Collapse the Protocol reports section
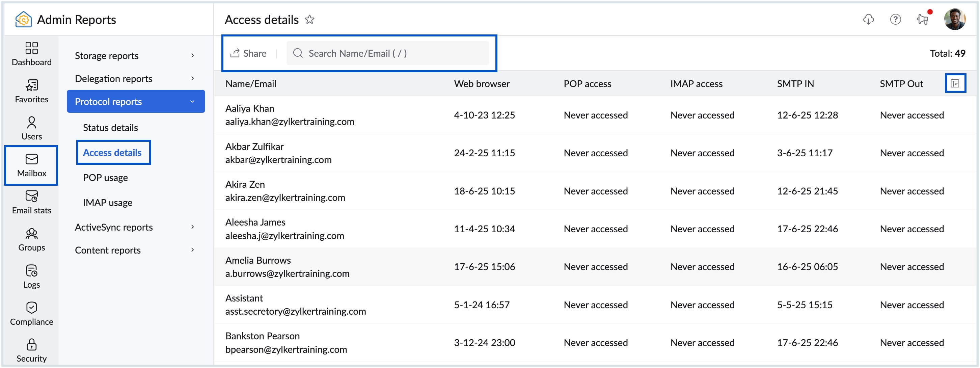Image resolution: width=980 pixels, height=368 pixels. coord(135,101)
